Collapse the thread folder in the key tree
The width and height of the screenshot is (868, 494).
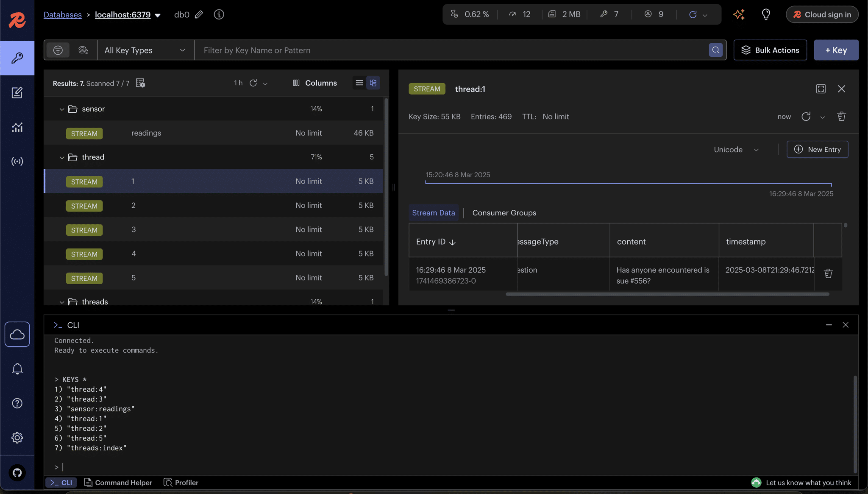(62, 157)
